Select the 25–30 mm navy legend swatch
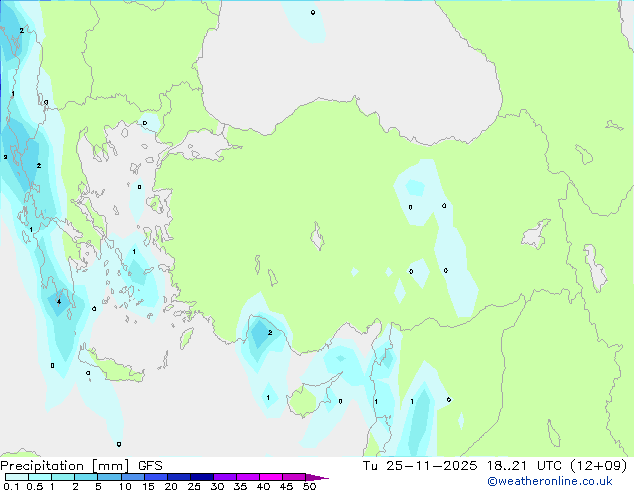This screenshot has height=490, width=634. (202, 477)
